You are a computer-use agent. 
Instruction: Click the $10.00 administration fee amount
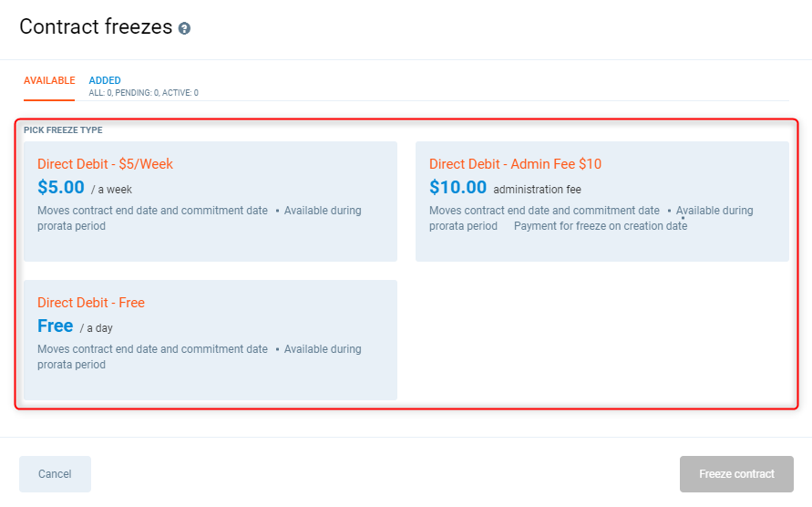457,188
